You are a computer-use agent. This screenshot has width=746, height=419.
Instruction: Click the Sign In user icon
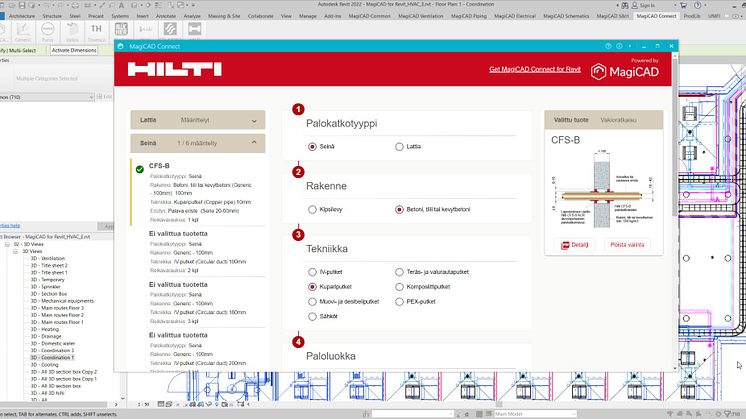tap(634, 5)
